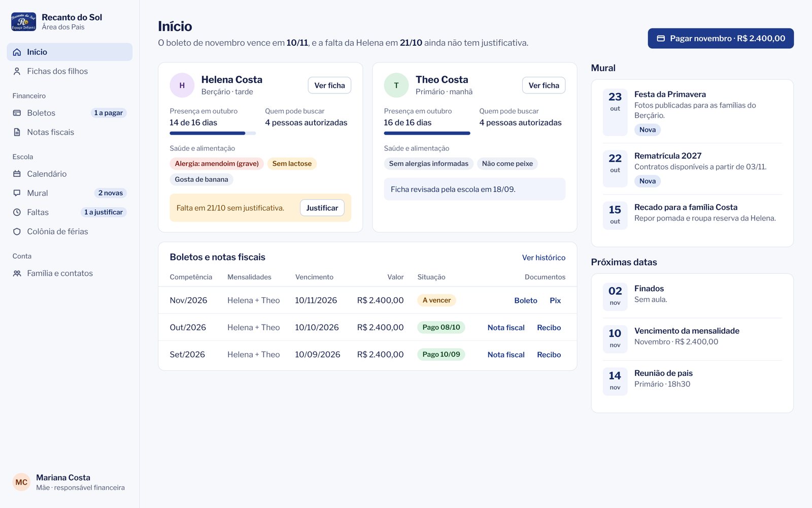This screenshot has height=508, width=812.
Task: Click the 1 a justificar badge
Action: pos(104,212)
